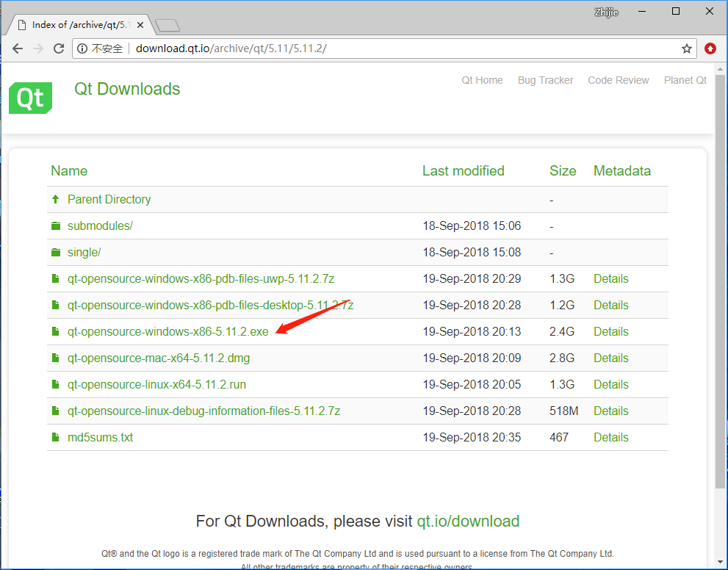Click the Qt logo
Image resolution: width=728 pixels, height=570 pixels.
pyautogui.click(x=31, y=98)
